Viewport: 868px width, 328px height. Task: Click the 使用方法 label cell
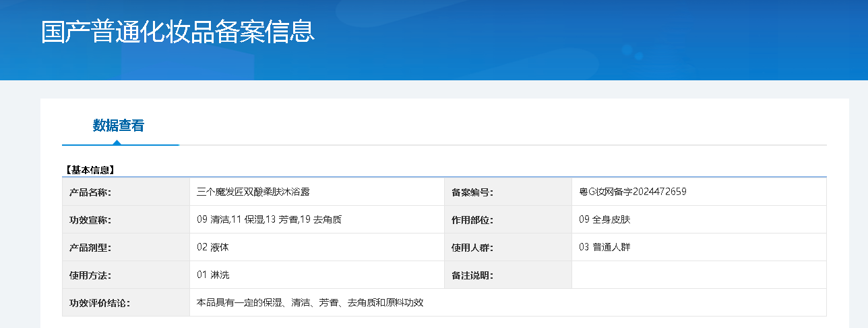click(x=90, y=275)
